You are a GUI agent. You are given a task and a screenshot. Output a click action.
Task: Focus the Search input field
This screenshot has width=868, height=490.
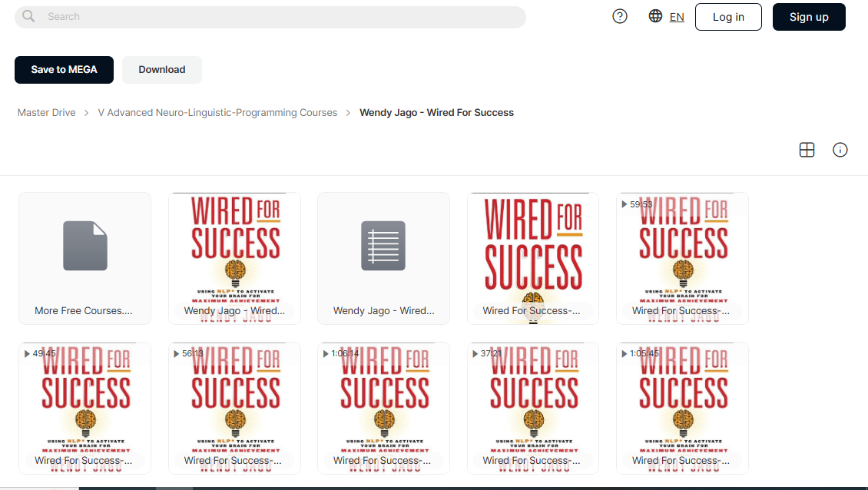(x=270, y=17)
